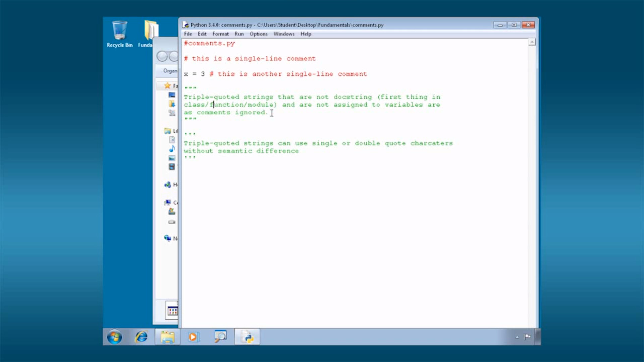Open the Python IDLE taskbar icon
644x362 pixels.
tap(247, 337)
